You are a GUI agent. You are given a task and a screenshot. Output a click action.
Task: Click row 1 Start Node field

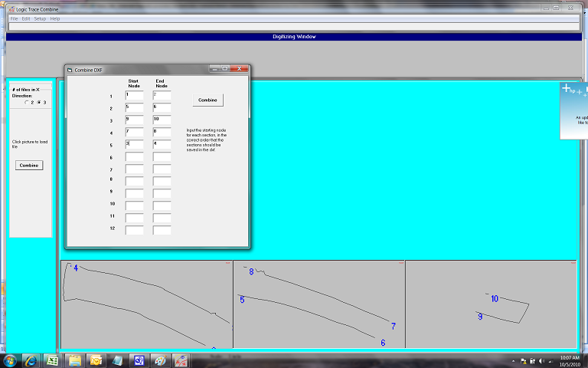[134, 95]
